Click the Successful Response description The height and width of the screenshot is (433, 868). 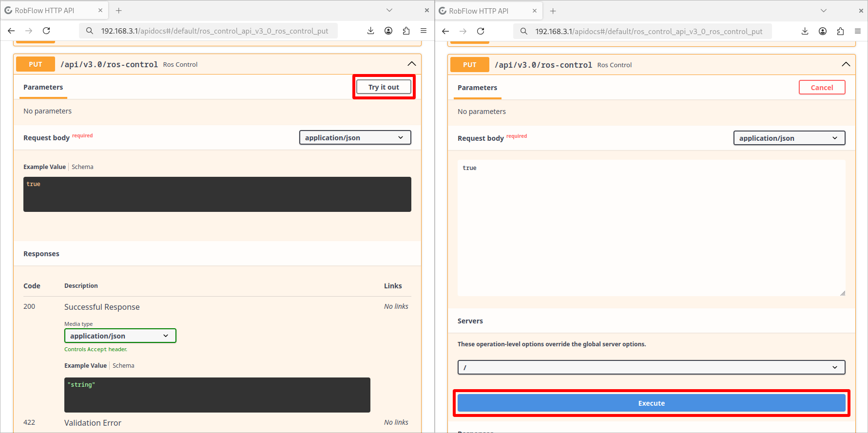click(x=102, y=307)
